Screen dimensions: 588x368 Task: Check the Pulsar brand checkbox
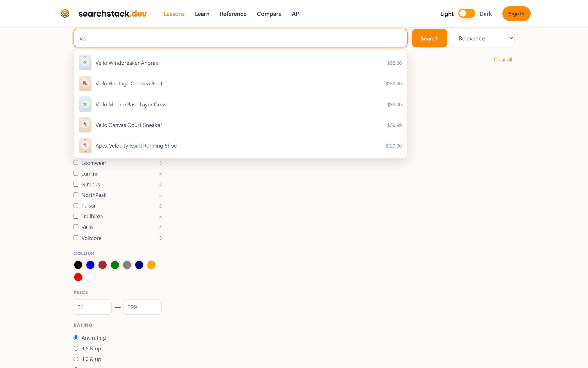(x=76, y=205)
